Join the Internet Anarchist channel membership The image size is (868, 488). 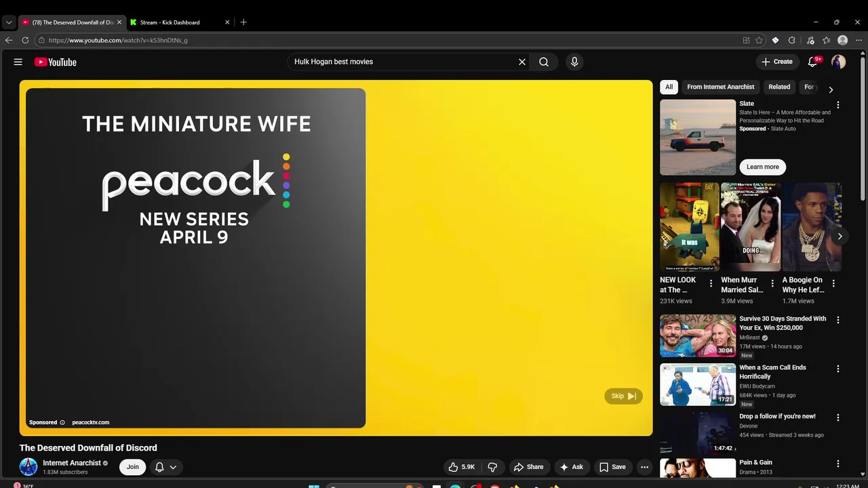click(x=133, y=467)
